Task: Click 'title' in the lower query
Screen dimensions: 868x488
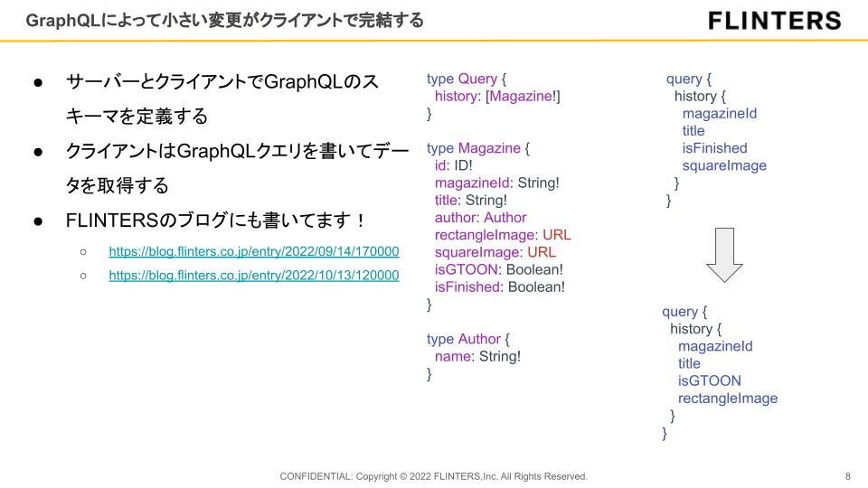Action: click(x=689, y=363)
